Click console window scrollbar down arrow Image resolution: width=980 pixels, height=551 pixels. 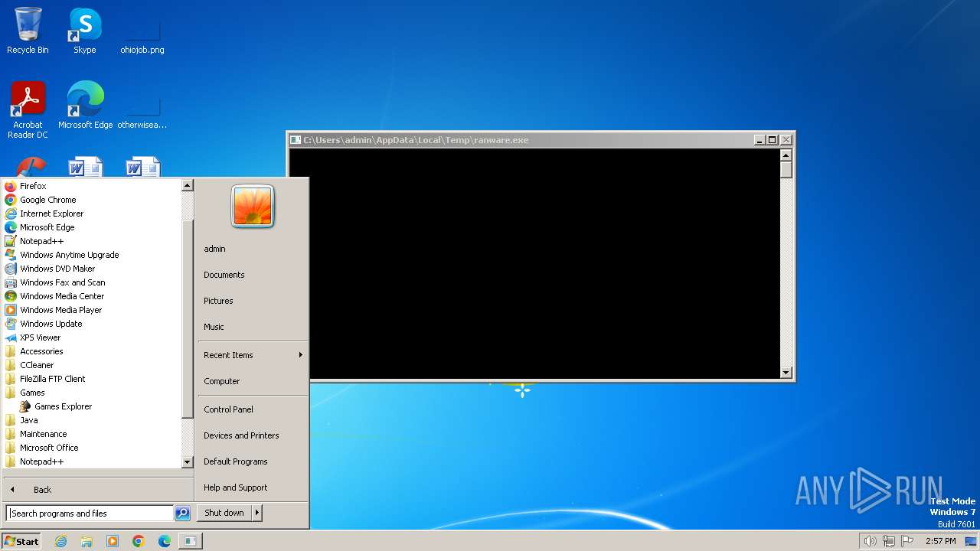point(786,373)
